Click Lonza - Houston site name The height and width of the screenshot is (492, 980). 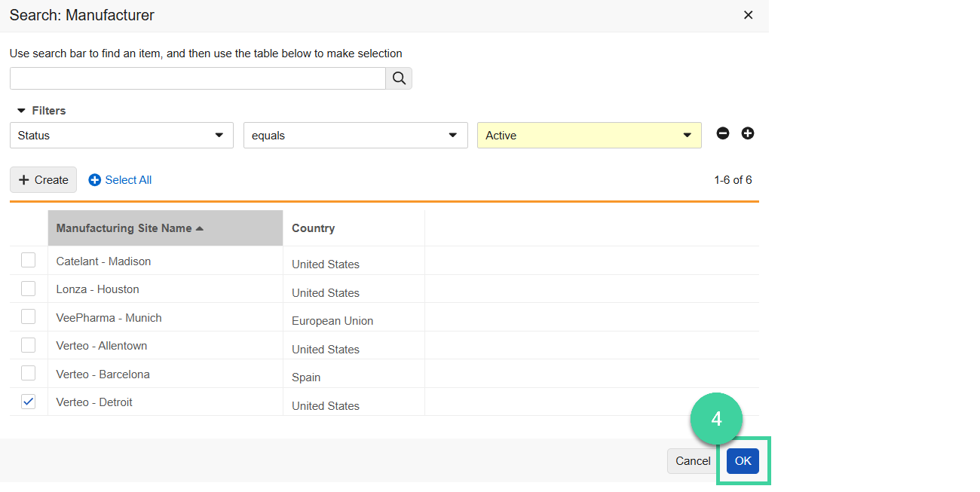(x=97, y=289)
